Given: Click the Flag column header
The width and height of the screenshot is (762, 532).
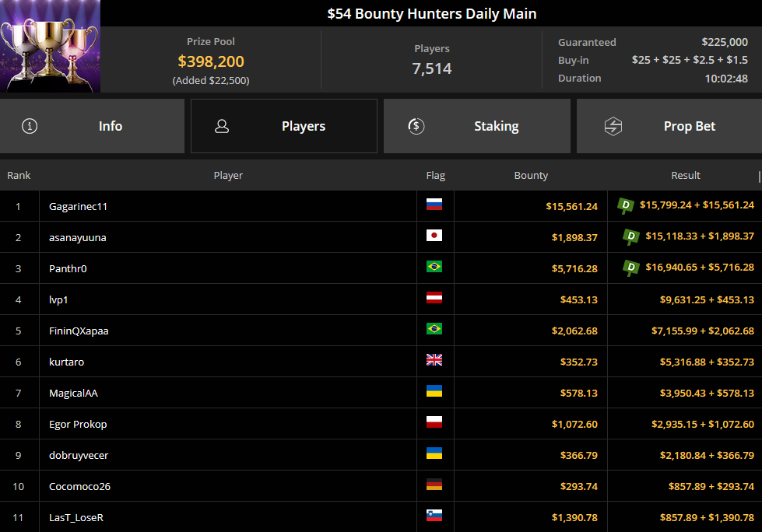Looking at the screenshot, I should (435, 175).
